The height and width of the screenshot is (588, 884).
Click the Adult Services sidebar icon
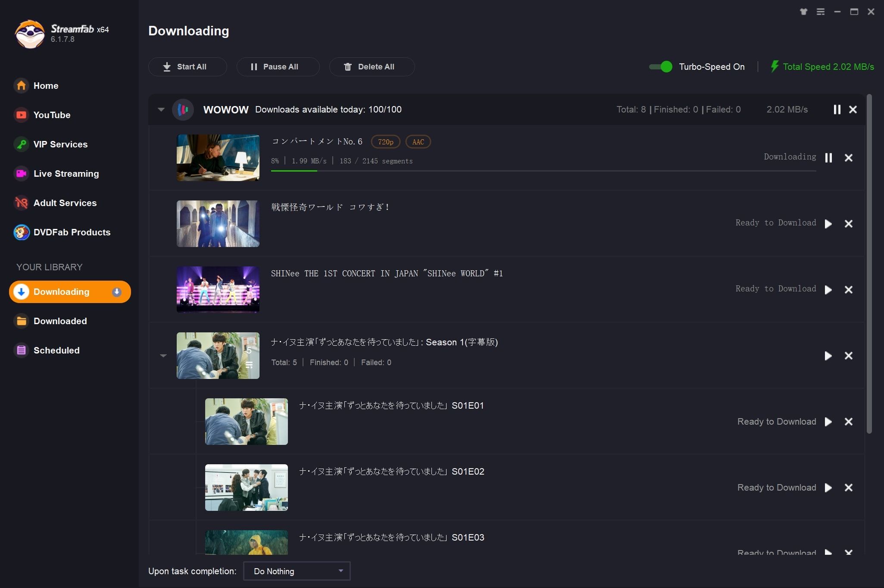pos(20,203)
